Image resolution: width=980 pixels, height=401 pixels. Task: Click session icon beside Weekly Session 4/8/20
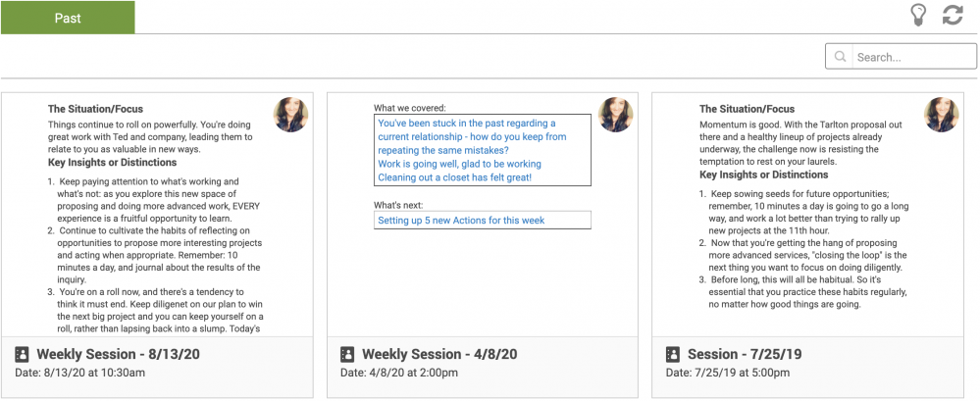pyautogui.click(x=347, y=354)
